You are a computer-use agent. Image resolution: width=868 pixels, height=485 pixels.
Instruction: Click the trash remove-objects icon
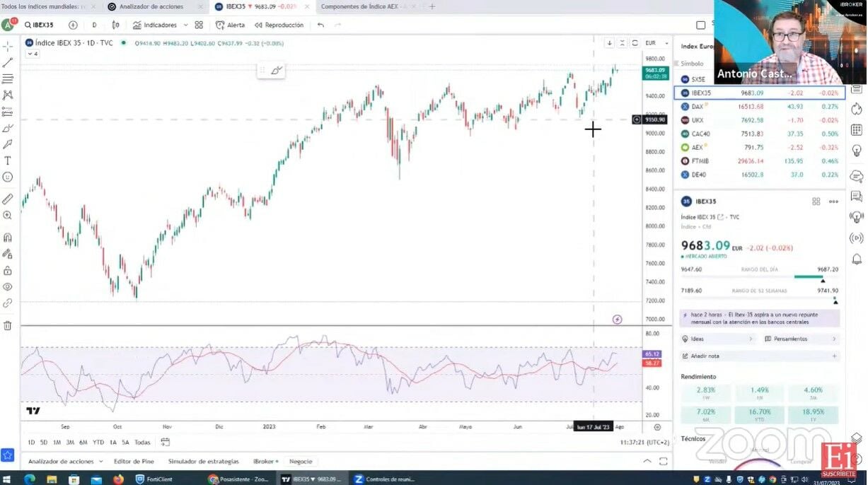[8, 325]
